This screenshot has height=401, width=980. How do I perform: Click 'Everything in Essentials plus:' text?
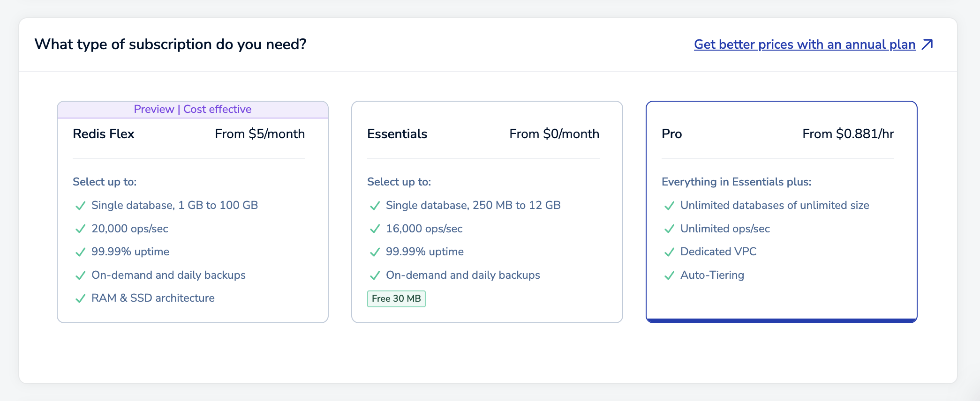click(x=737, y=182)
